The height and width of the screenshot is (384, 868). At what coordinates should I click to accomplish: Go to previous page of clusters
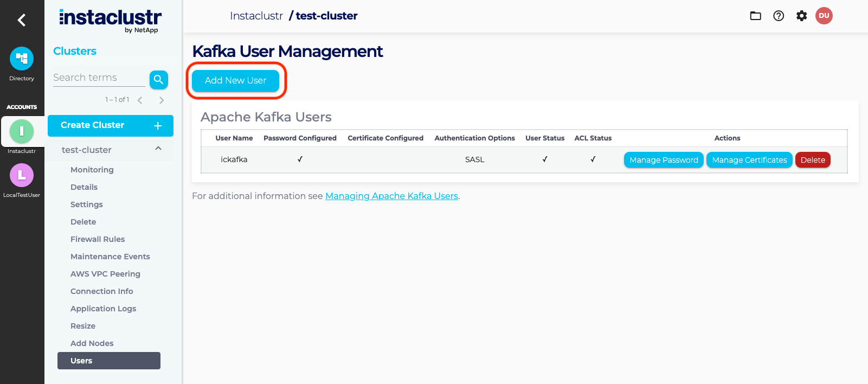(x=140, y=100)
